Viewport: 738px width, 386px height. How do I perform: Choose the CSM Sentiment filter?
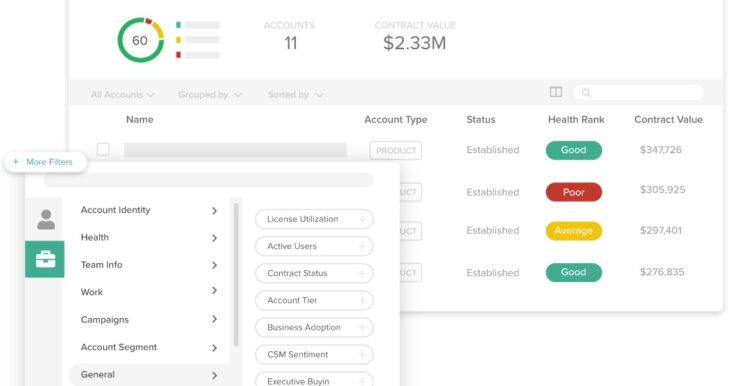coord(314,354)
